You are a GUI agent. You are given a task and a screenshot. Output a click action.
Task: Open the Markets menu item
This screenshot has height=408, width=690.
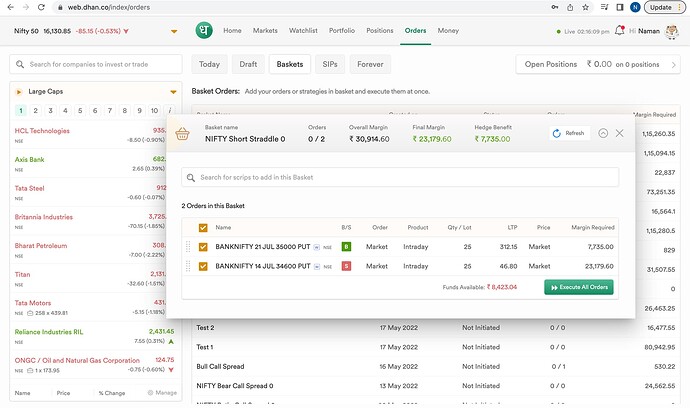click(x=265, y=30)
